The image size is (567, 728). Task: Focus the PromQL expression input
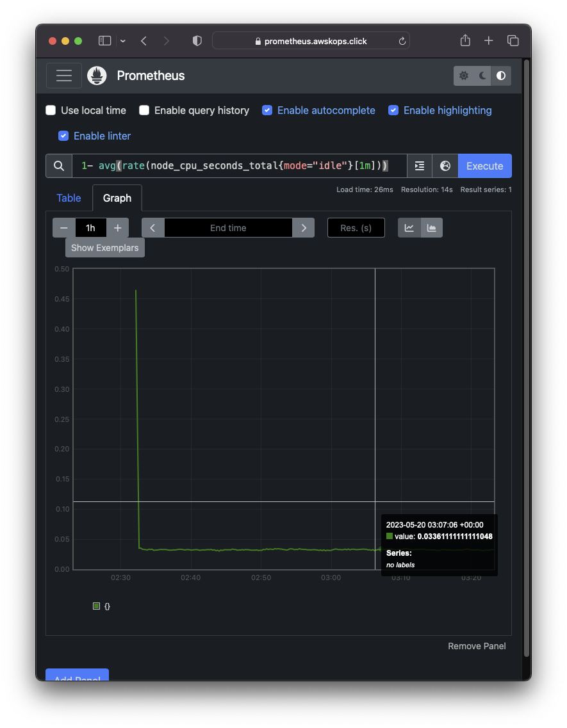tap(240, 166)
